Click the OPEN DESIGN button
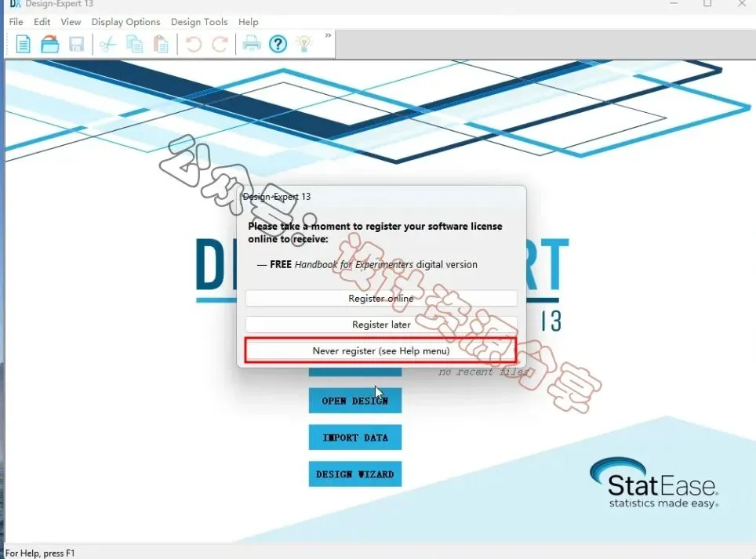This screenshot has height=559, width=756. (354, 401)
